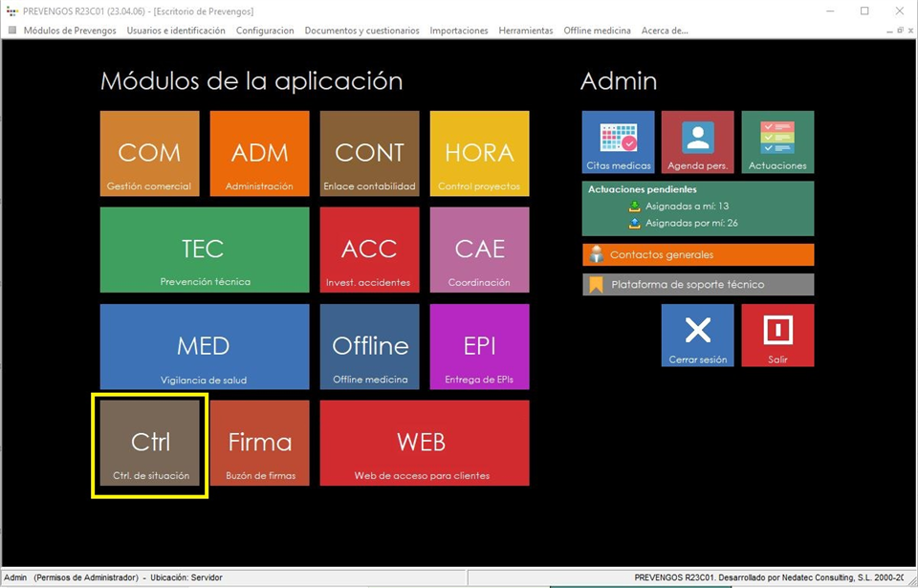Open the COM Gestión comercial module
918x588 pixels.
149,153
